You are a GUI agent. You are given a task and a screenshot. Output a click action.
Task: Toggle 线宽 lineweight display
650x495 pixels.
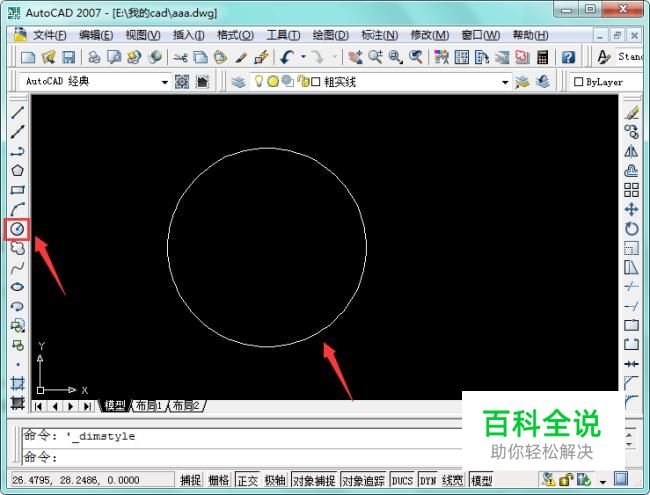(x=452, y=480)
